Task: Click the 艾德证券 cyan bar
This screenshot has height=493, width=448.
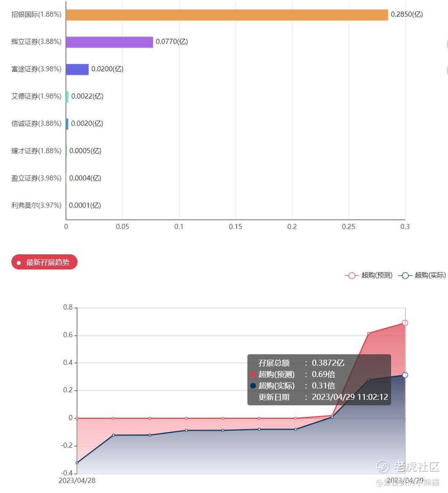Action: pos(67,97)
